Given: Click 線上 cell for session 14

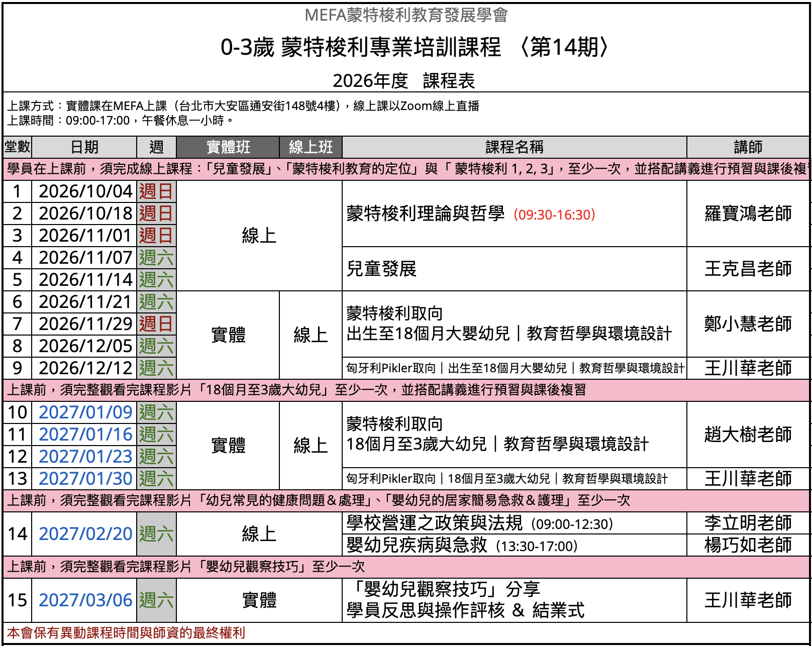Looking at the screenshot, I should coord(259,534).
